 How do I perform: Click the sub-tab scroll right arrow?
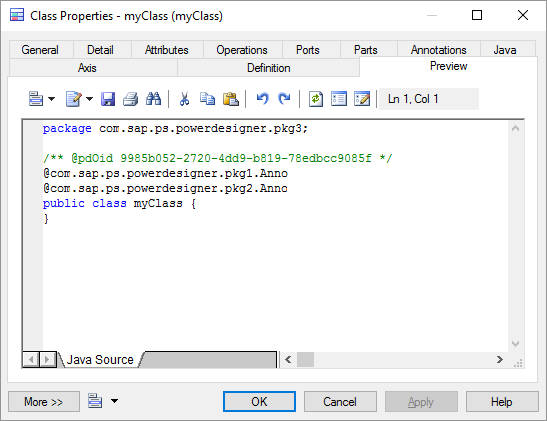click(47, 359)
